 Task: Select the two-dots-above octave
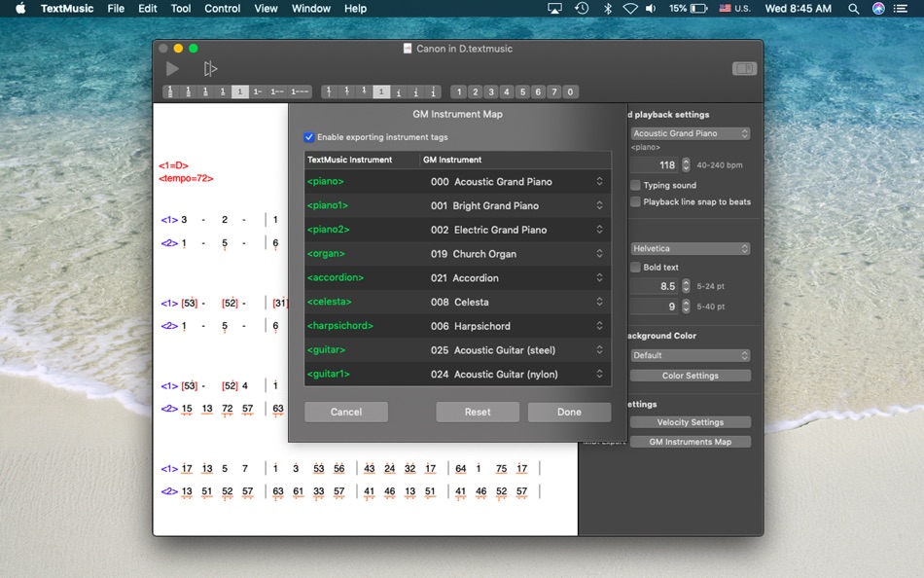[x=416, y=92]
